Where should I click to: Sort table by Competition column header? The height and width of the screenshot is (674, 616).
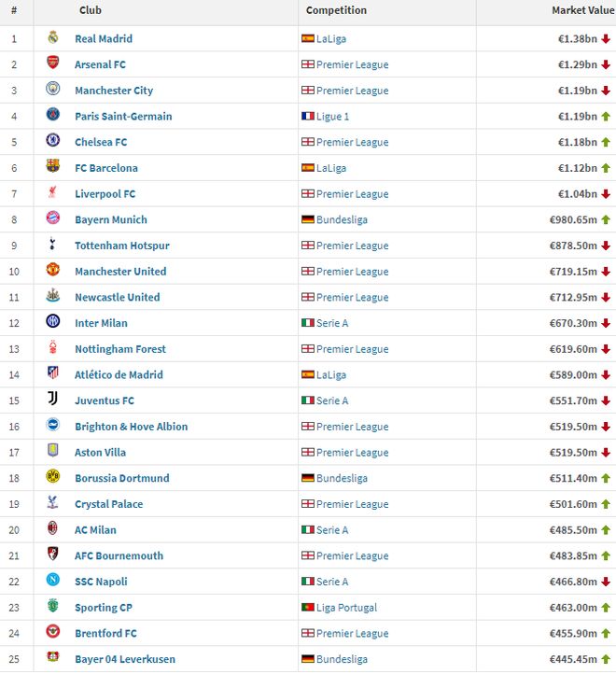tap(336, 10)
